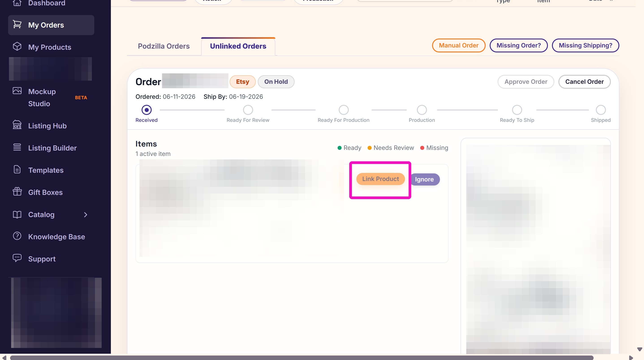
Task: Click the Support chat bubble icon
Action: click(17, 258)
